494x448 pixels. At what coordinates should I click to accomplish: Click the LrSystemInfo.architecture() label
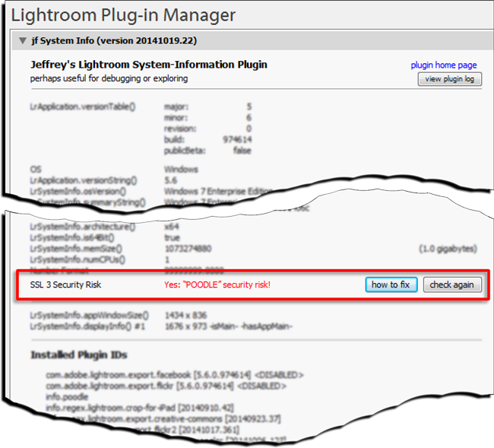click(x=83, y=227)
